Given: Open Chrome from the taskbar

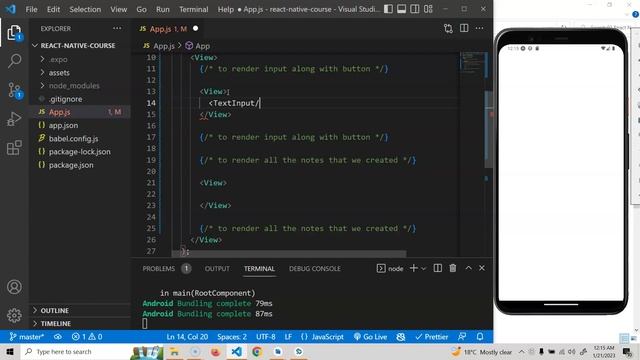Looking at the screenshot, I should point(257,352).
